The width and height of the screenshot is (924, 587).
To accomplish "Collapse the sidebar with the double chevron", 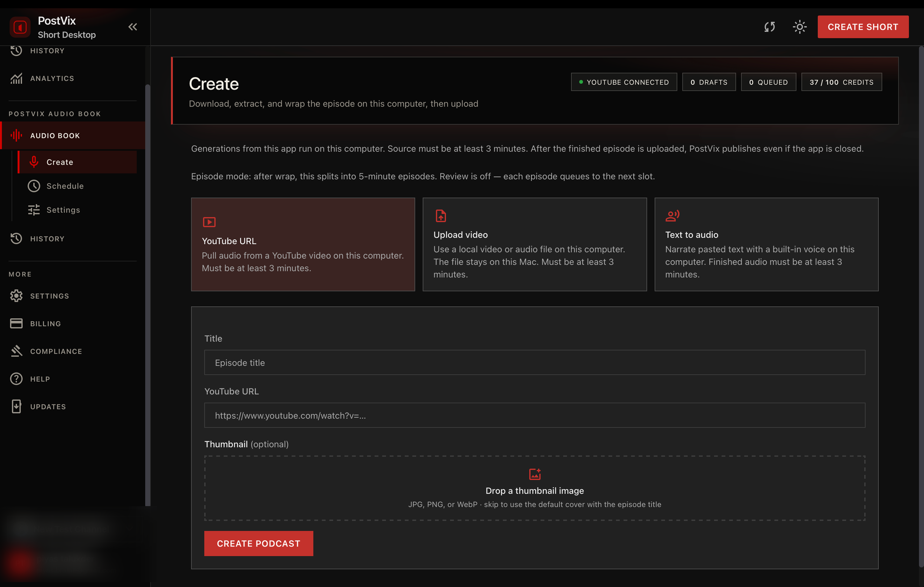I will tap(133, 27).
